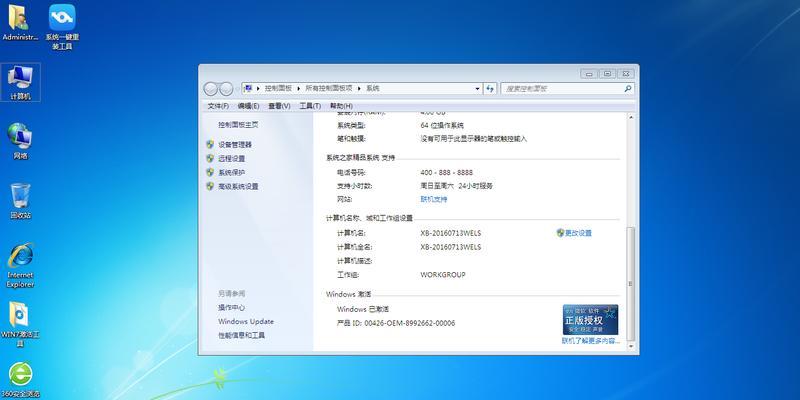The height and width of the screenshot is (400, 800).
Task: Open the 联机支持 website link
Action: (434, 199)
